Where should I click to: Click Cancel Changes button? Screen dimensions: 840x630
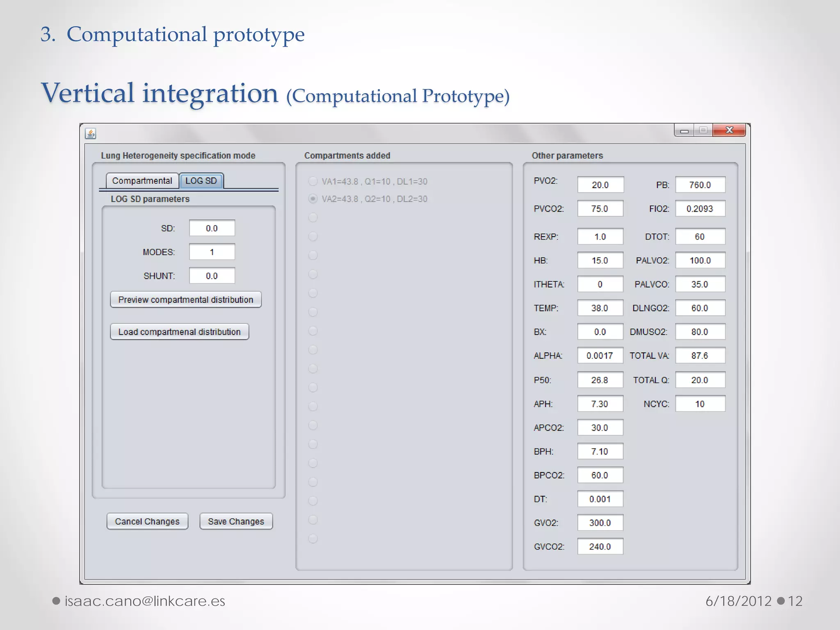147,521
